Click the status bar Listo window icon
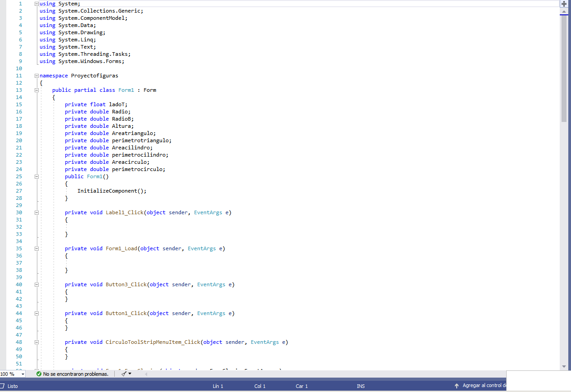Image resolution: width=571 pixels, height=392 pixels. pyautogui.click(x=2, y=386)
